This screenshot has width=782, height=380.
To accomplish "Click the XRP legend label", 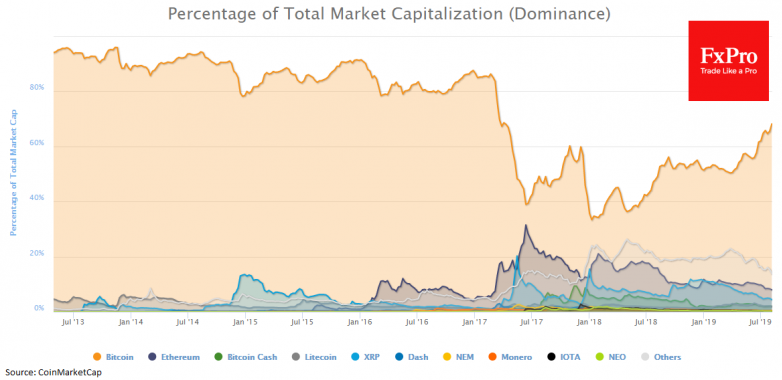I will pos(372,357).
